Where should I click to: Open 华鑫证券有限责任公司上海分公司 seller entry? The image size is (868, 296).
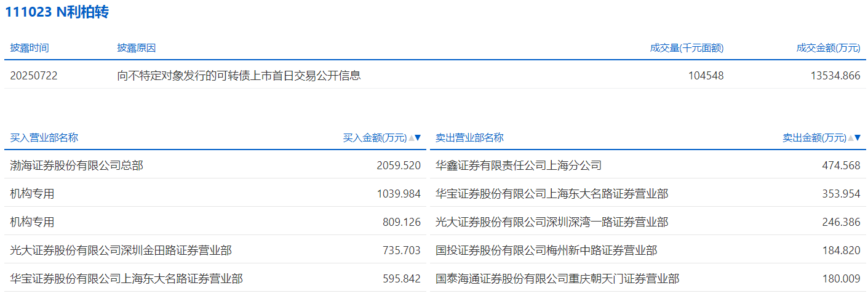(x=519, y=166)
